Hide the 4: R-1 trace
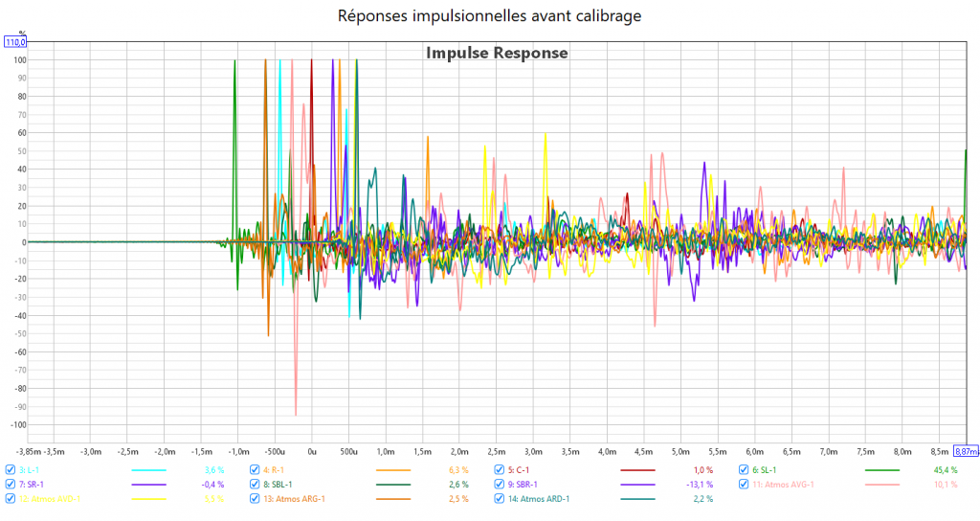 pyautogui.click(x=256, y=470)
